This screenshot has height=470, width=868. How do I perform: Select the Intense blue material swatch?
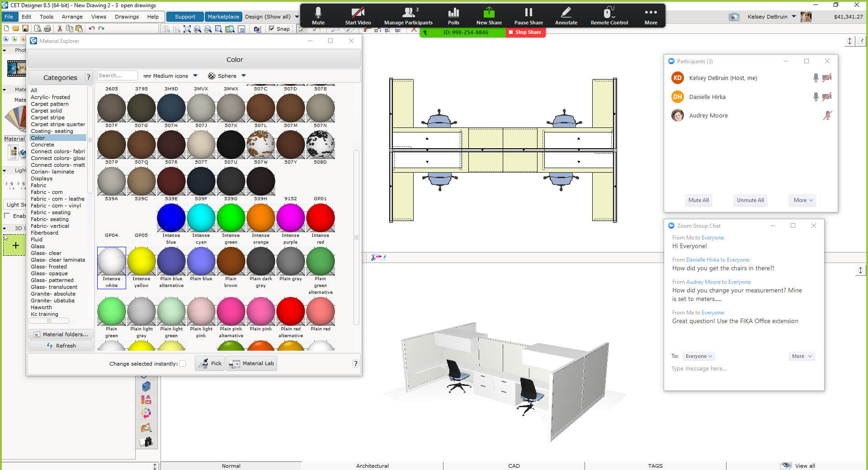click(171, 218)
